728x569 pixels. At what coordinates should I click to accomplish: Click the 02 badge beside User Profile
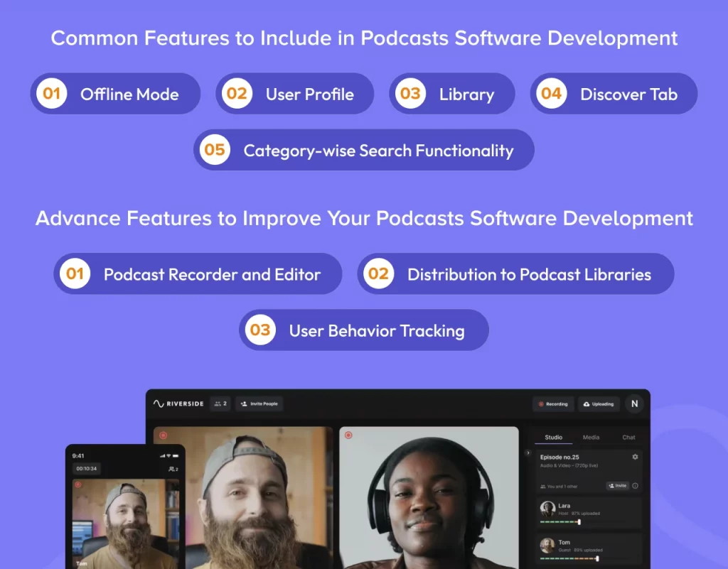point(237,93)
